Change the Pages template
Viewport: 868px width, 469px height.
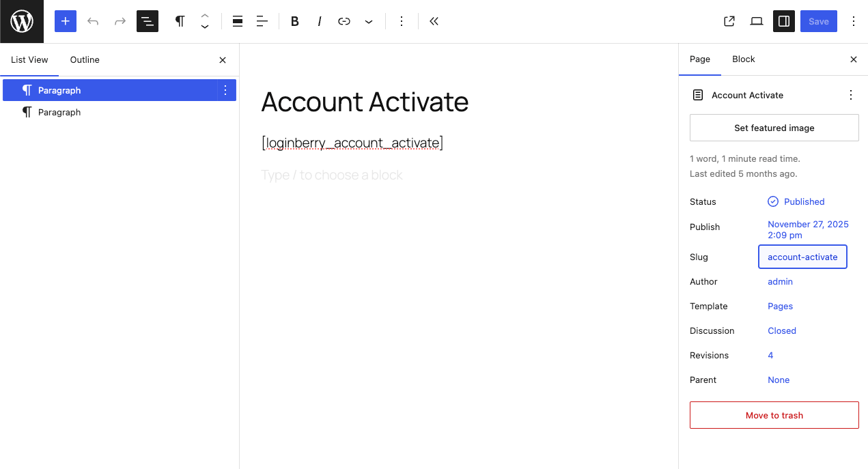pos(780,306)
